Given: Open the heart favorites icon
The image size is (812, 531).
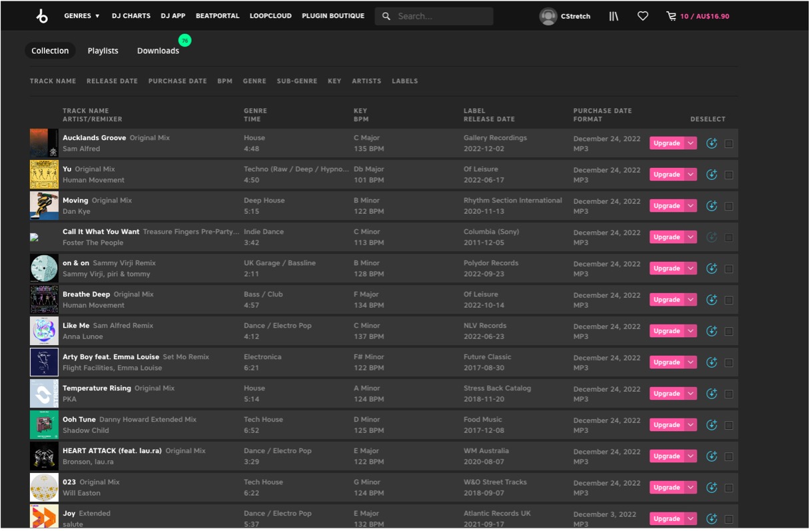Looking at the screenshot, I should click(x=643, y=16).
